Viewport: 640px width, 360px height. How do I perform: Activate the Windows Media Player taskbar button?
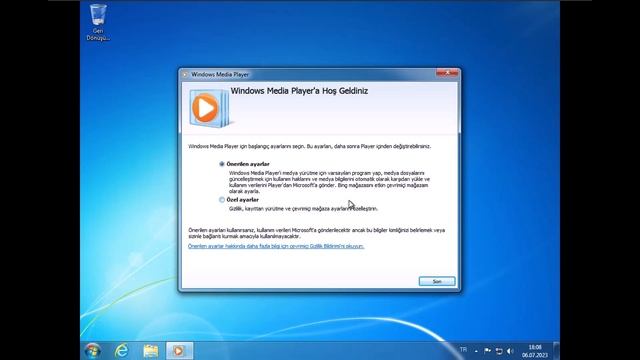pyautogui.click(x=179, y=351)
